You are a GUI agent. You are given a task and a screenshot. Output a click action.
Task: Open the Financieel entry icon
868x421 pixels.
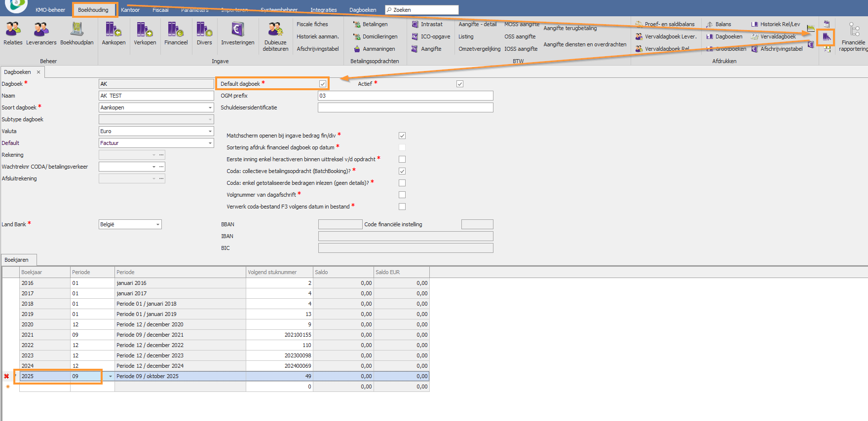(176, 31)
